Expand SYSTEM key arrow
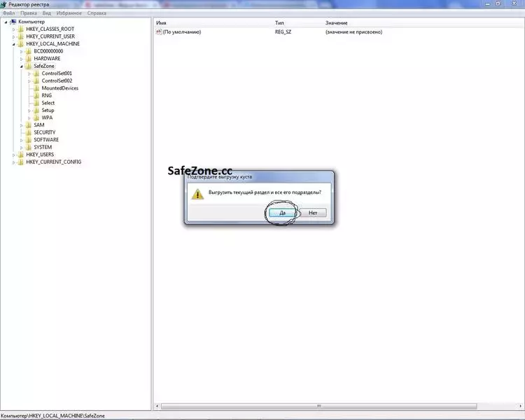 (x=22, y=148)
